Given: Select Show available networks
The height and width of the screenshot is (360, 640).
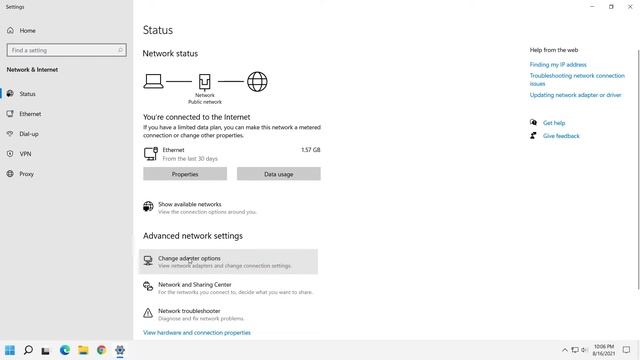Looking at the screenshot, I should pyautogui.click(x=190, y=204).
